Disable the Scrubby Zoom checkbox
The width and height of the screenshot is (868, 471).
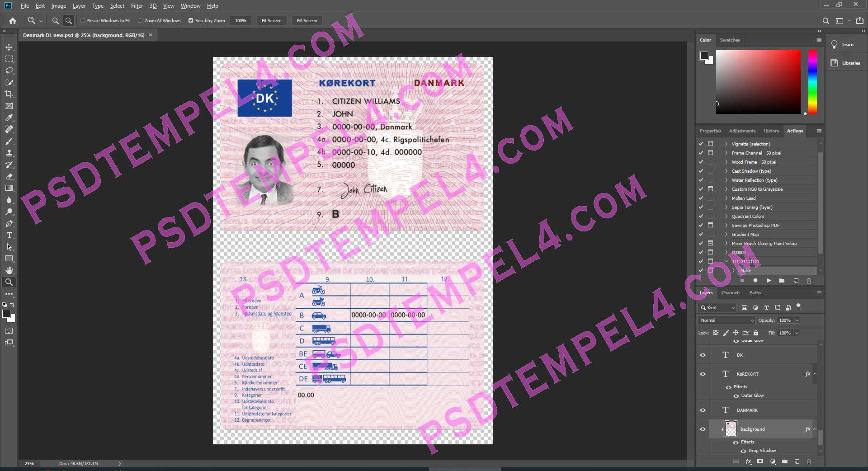[x=191, y=21]
